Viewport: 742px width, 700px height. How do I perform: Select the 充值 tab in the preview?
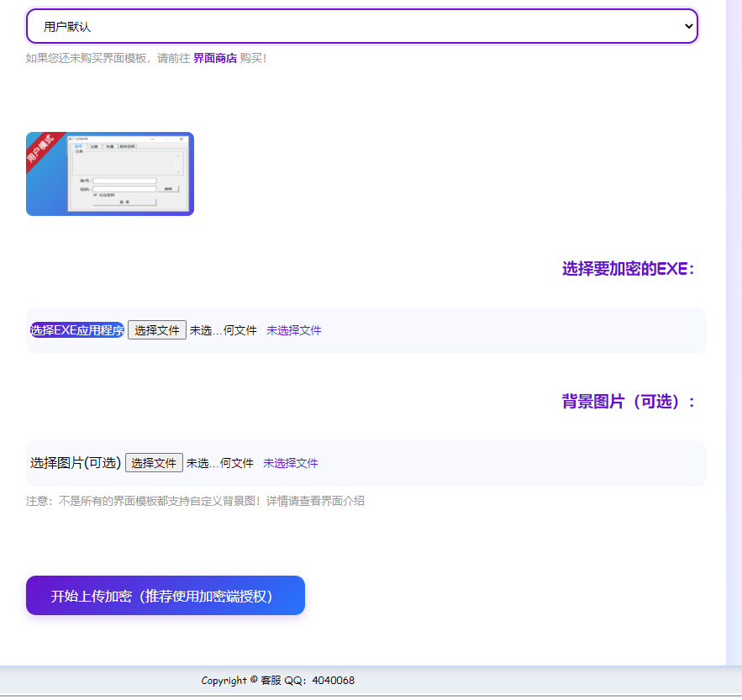pos(109,146)
